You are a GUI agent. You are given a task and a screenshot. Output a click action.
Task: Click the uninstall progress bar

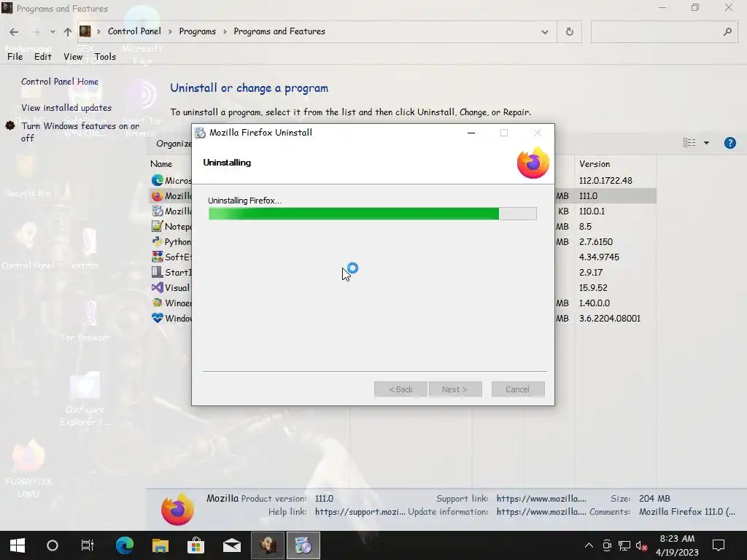373,214
